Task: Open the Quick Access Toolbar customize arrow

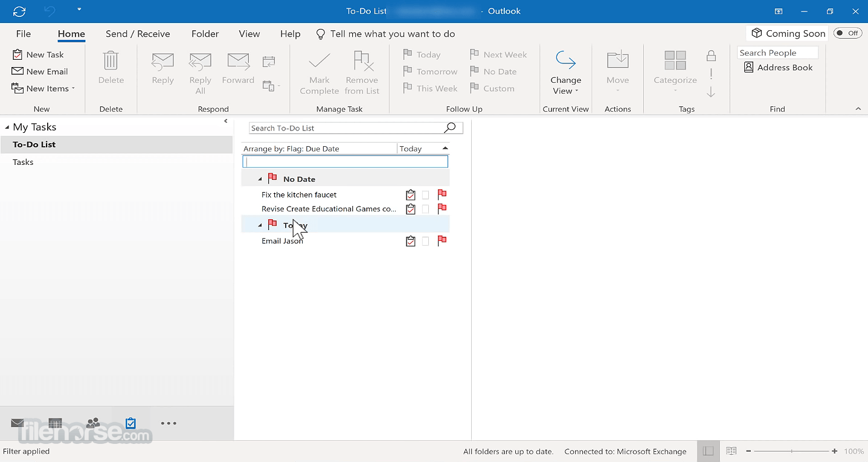Action: [79, 10]
